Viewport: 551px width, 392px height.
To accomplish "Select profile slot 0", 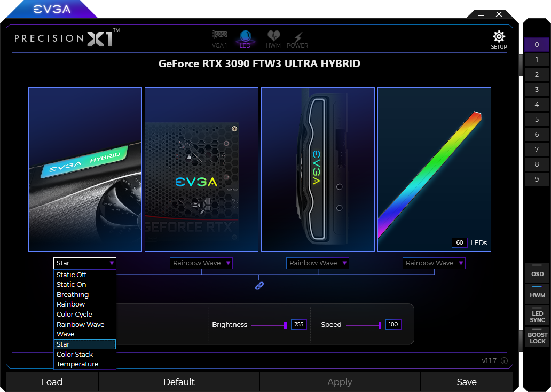I will click(537, 45).
